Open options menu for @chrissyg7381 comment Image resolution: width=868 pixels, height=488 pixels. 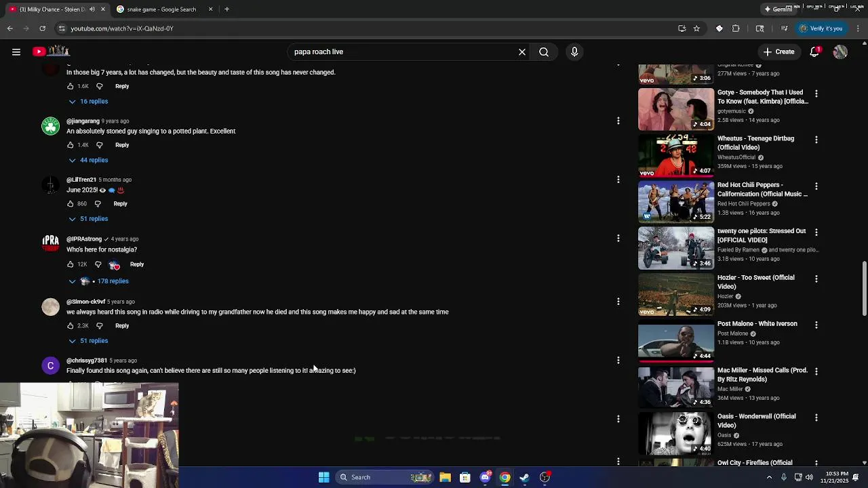tap(618, 360)
